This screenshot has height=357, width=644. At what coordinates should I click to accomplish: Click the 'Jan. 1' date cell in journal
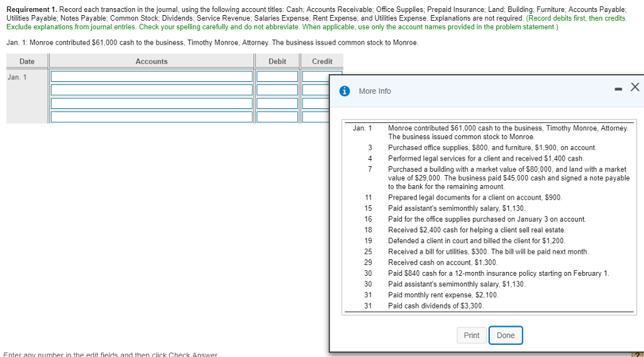click(x=17, y=77)
